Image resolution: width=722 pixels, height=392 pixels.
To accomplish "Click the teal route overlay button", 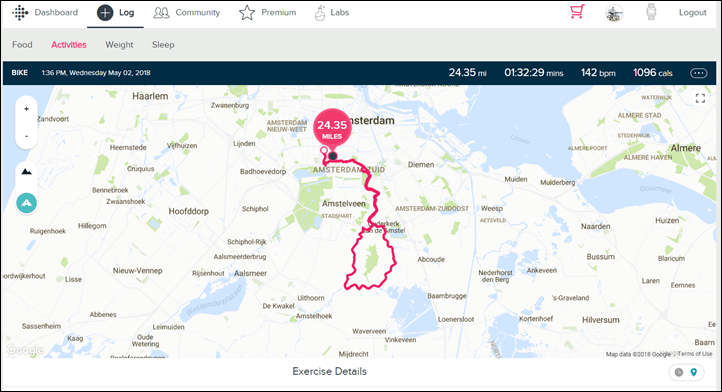I will 27,203.
